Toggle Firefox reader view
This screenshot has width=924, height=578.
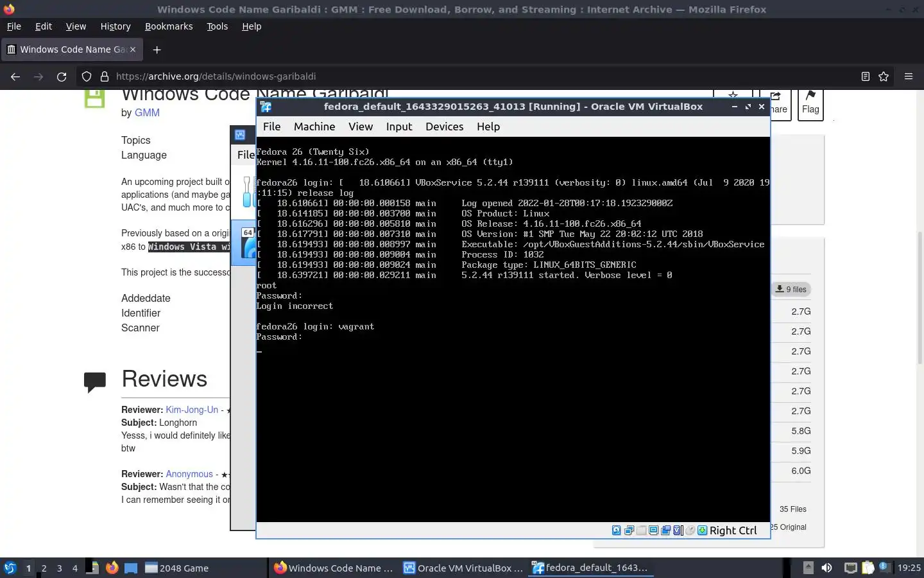click(866, 76)
